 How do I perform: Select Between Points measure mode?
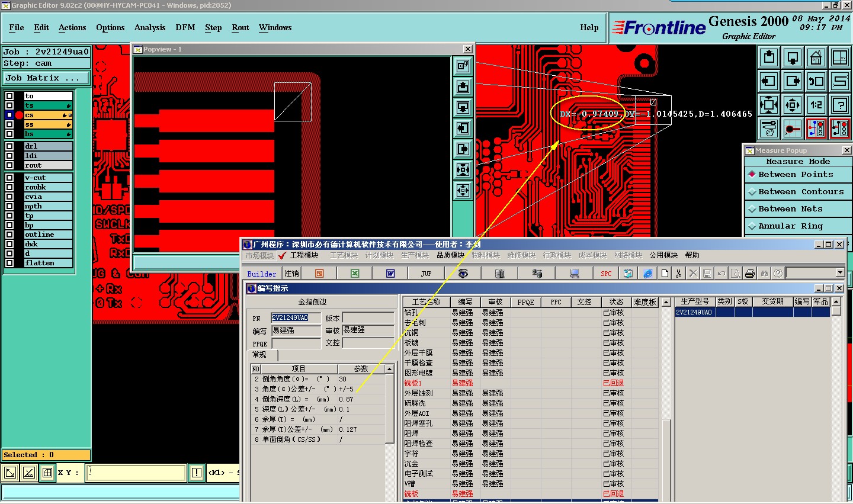(x=798, y=175)
